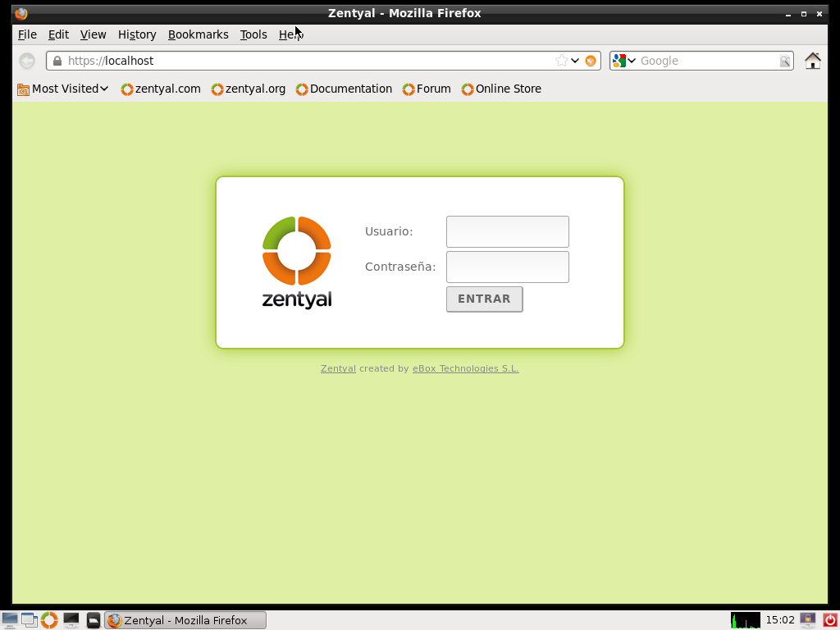Click the red power/logout tray icon

[829, 620]
